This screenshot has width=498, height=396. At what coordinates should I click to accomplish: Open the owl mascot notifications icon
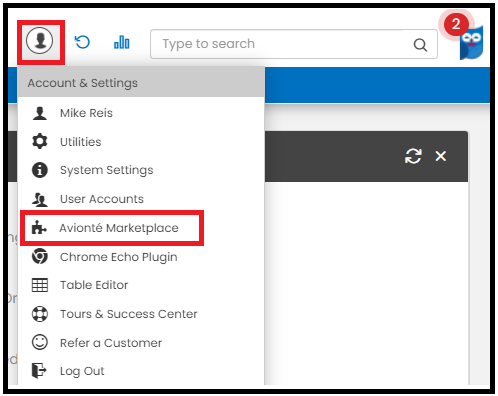click(x=471, y=43)
